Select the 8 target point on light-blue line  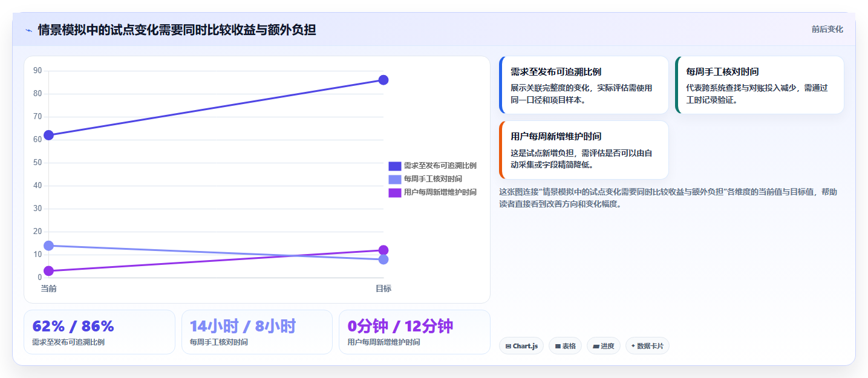pos(383,259)
